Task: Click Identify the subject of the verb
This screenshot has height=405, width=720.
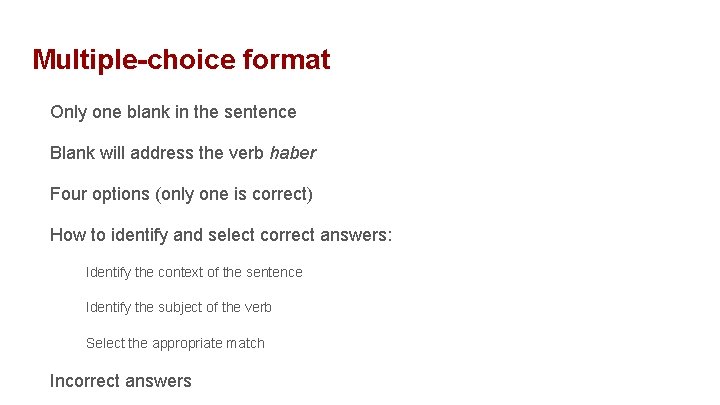Action: click(x=179, y=307)
